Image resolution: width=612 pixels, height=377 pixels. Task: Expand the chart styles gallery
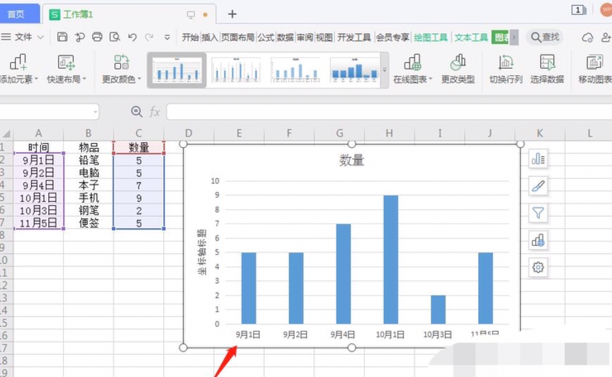coord(384,70)
